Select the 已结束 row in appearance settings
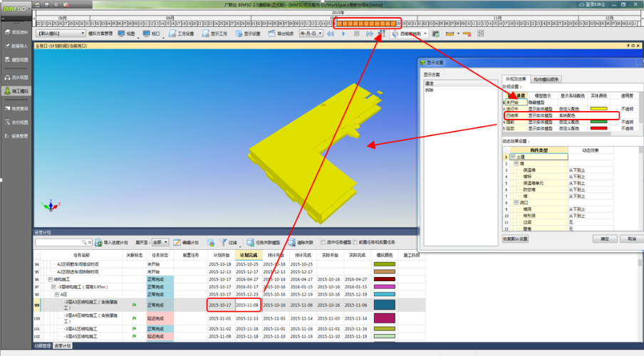This screenshot has width=644, height=356. tap(561, 116)
